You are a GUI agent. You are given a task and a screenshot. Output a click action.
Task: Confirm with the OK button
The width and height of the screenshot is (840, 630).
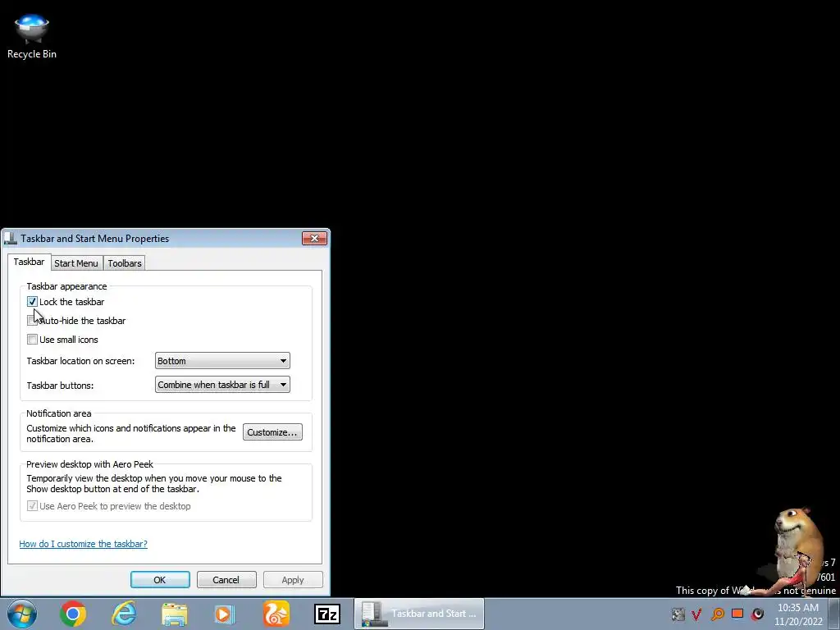click(160, 580)
